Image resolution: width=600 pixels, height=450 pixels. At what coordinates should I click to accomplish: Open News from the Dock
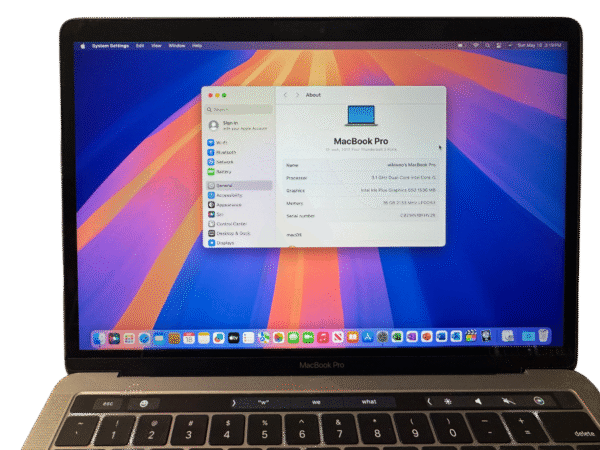338,338
